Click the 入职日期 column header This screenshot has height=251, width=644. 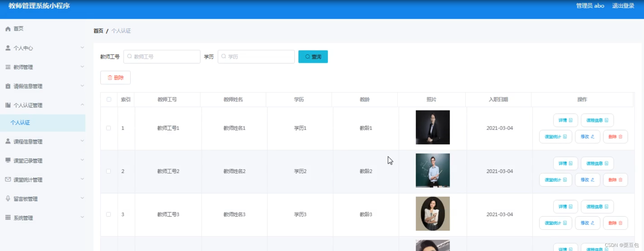pos(498,100)
